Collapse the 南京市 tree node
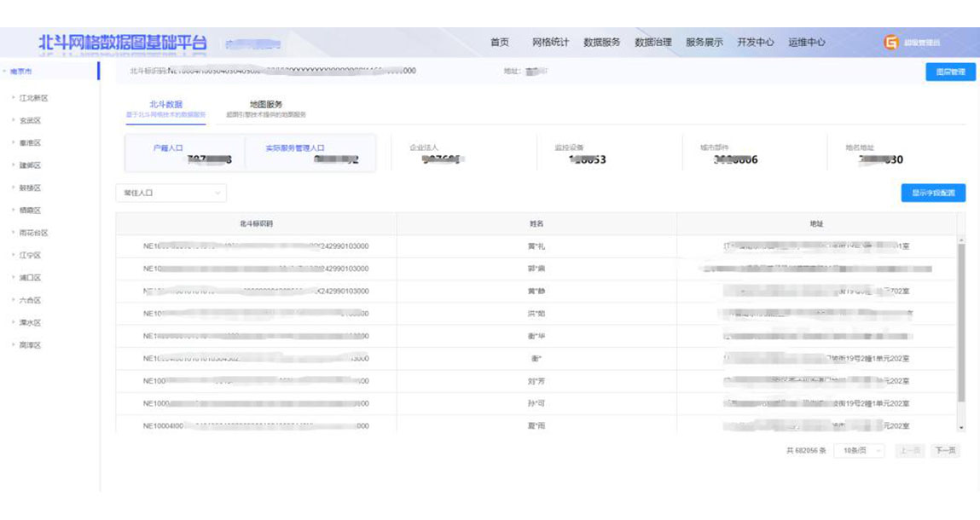980x520 pixels. 4,72
